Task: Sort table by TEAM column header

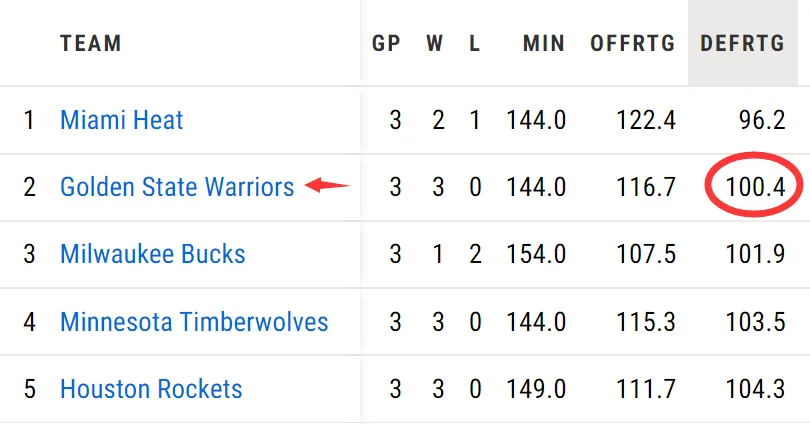Action: (91, 43)
